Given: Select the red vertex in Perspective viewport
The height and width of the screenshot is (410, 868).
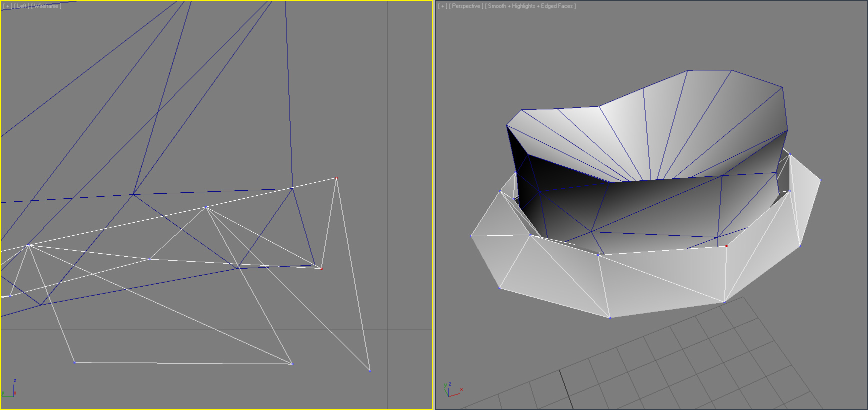Looking at the screenshot, I should point(726,246).
